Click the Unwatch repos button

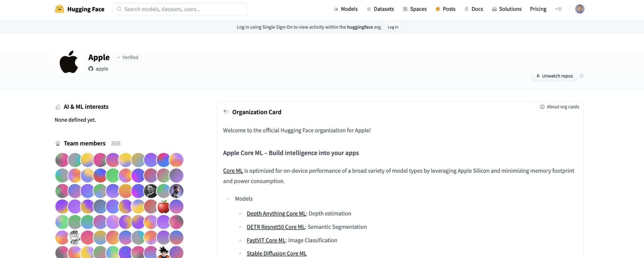(x=554, y=76)
